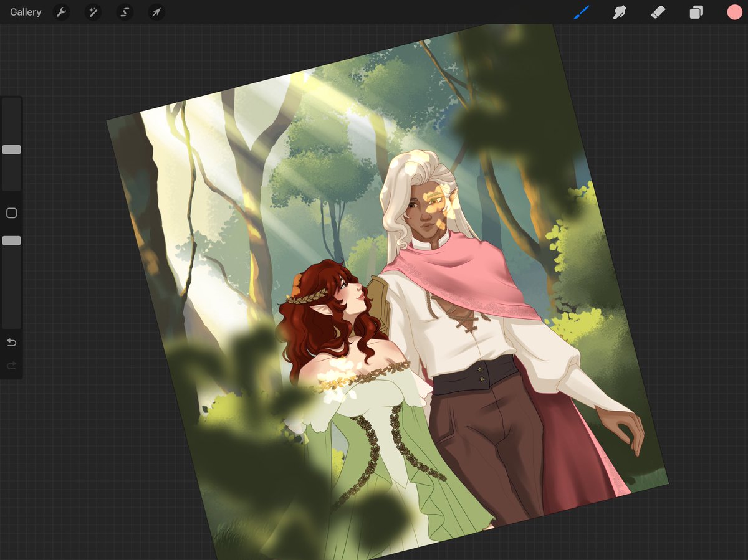The image size is (748, 560).
Task: Activate the Selection tool
Action: 124,12
